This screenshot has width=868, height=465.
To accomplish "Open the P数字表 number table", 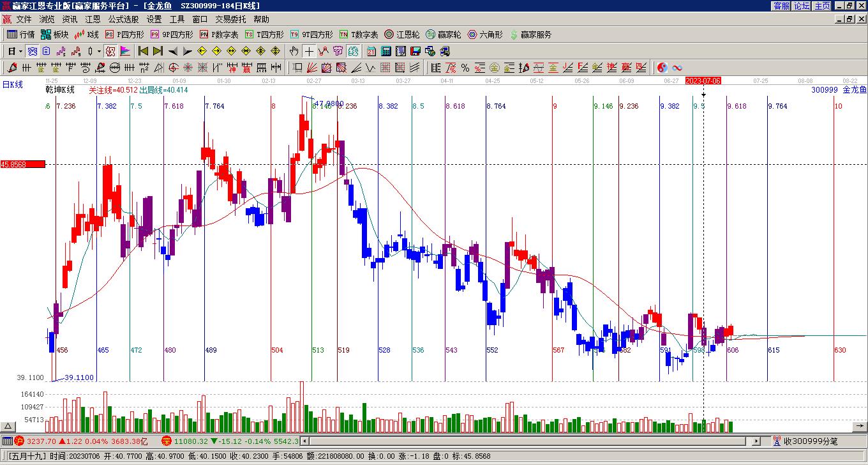I will [x=219, y=34].
